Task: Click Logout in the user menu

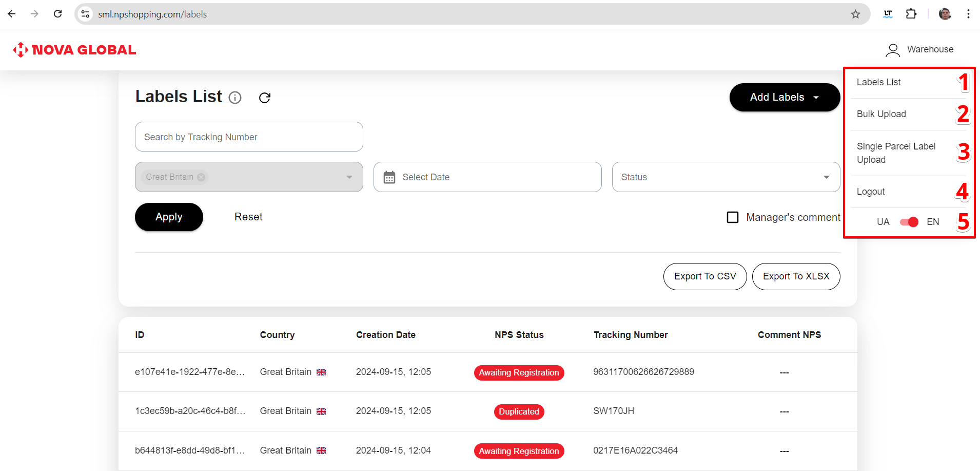Action: tap(871, 192)
